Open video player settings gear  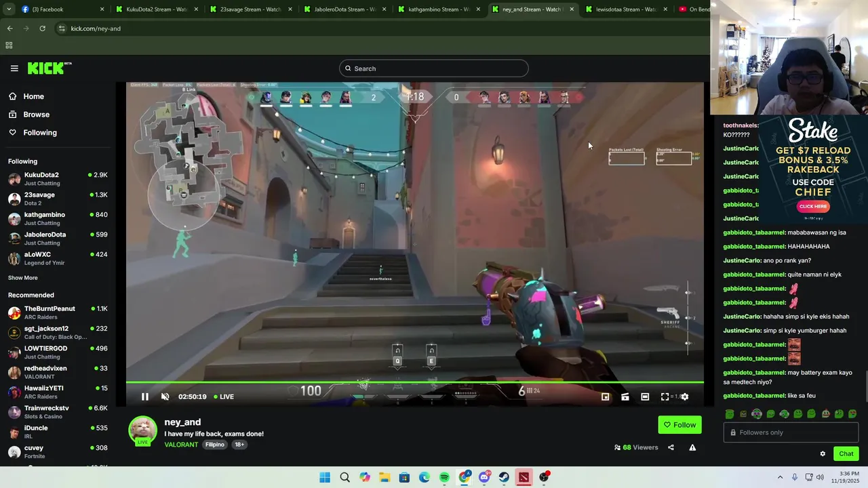(x=684, y=396)
